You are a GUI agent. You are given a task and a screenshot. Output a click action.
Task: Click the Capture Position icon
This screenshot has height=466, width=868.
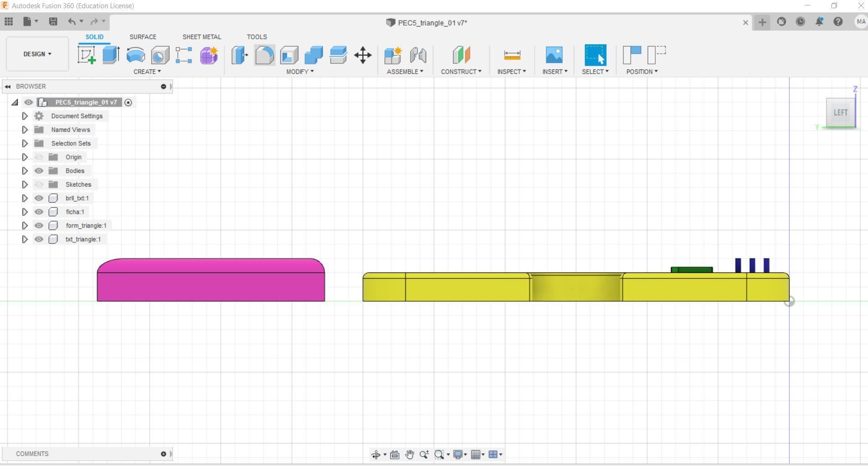click(632, 55)
